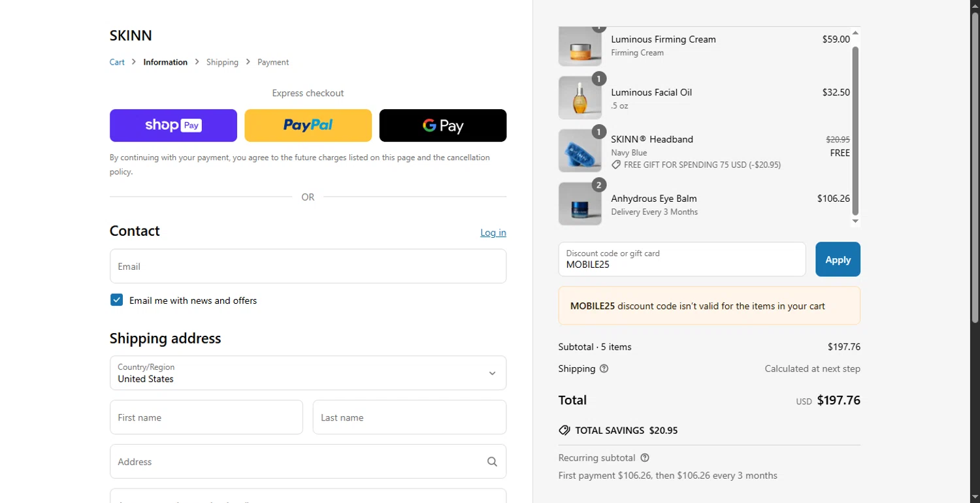This screenshot has width=980, height=503.
Task: Click the scroll down arrow in cart list
Action: pos(855,221)
